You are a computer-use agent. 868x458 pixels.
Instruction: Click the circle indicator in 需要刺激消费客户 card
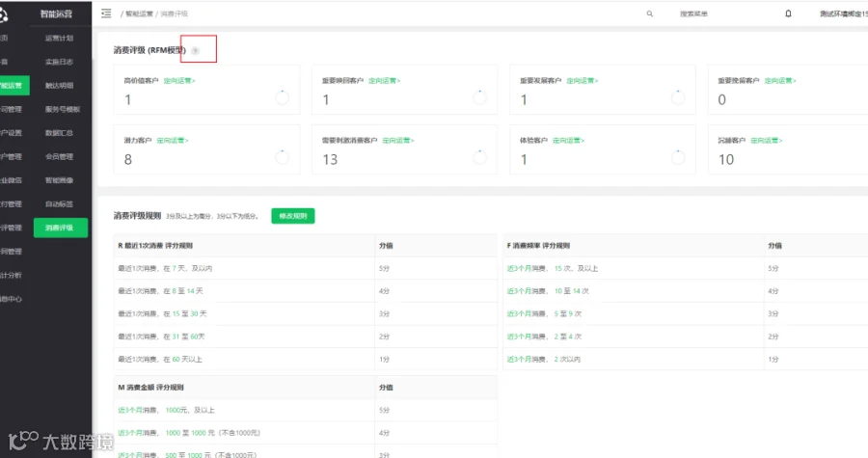pyautogui.click(x=480, y=157)
